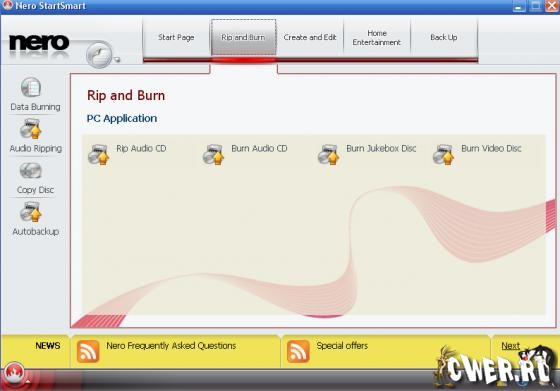Click the Next link in the news bar

coord(511,346)
